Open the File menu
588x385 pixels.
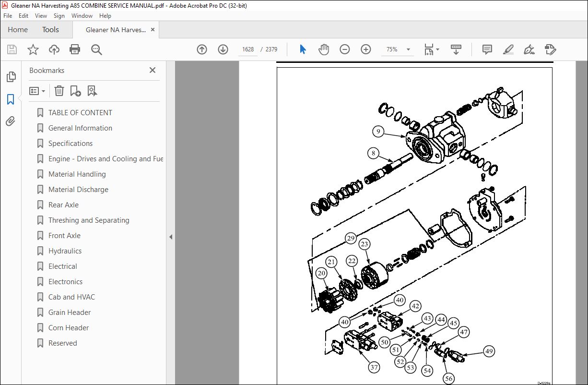8,16
